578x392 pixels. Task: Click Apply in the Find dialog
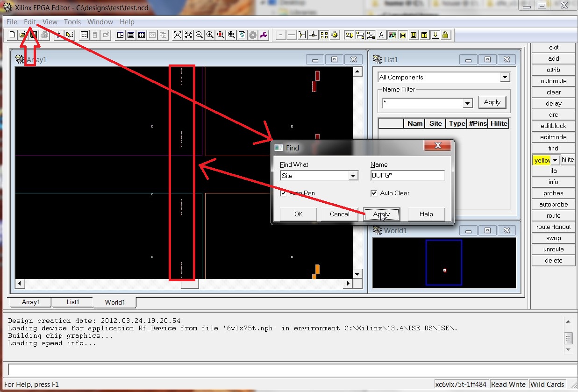[x=381, y=214]
